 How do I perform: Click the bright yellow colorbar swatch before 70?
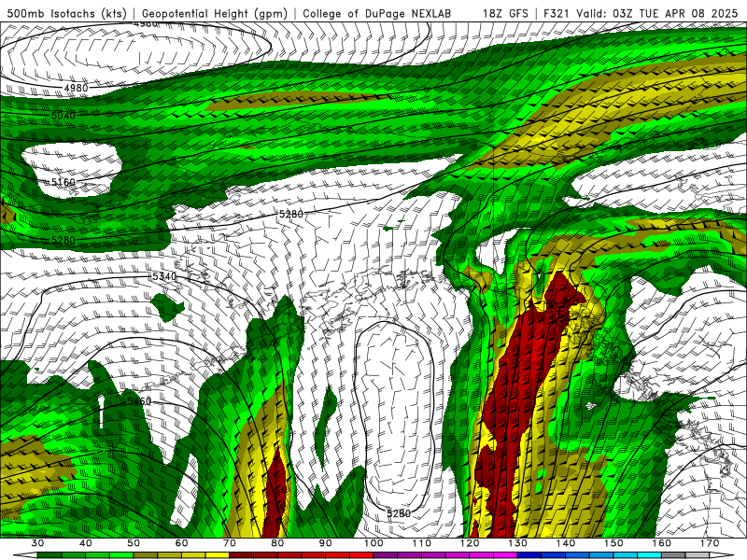coord(218,555)
